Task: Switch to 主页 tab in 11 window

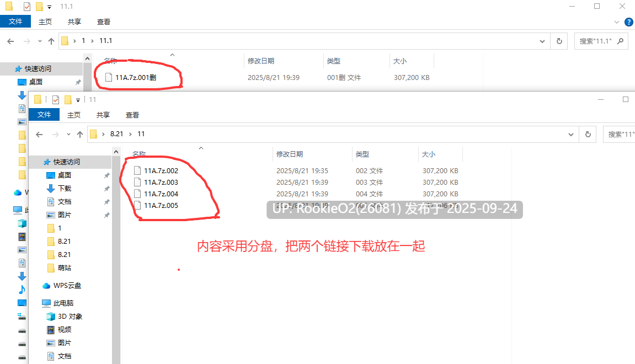Action: point(74,115)
